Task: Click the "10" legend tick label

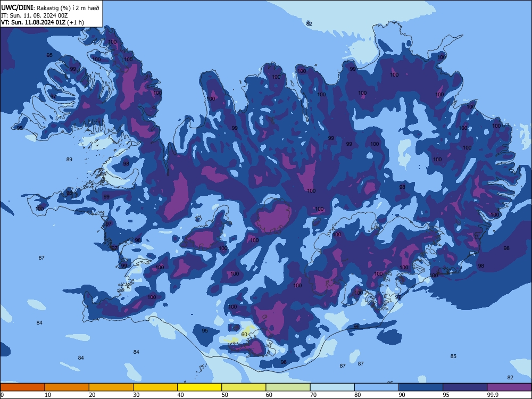Action: point(48,395)
